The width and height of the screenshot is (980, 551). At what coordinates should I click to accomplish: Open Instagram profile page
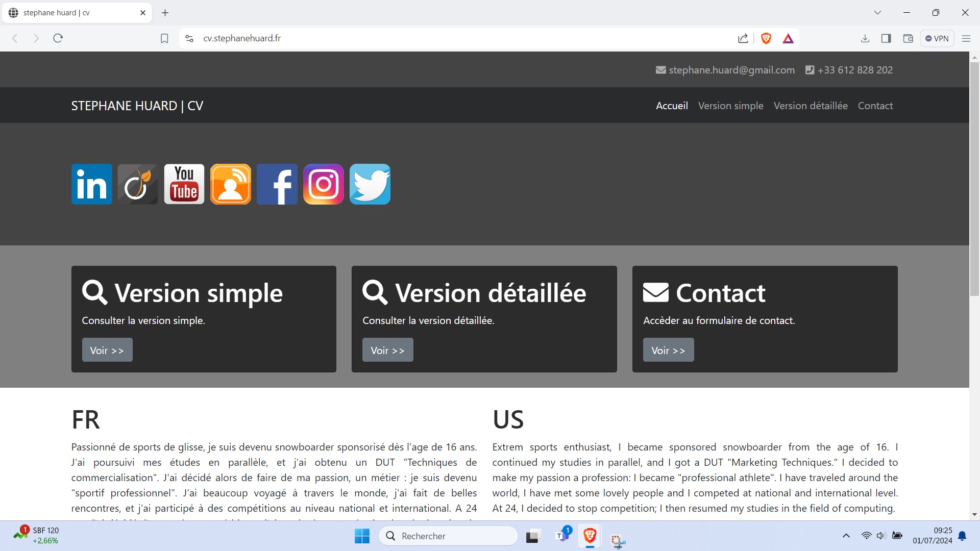tap(323, 184)
